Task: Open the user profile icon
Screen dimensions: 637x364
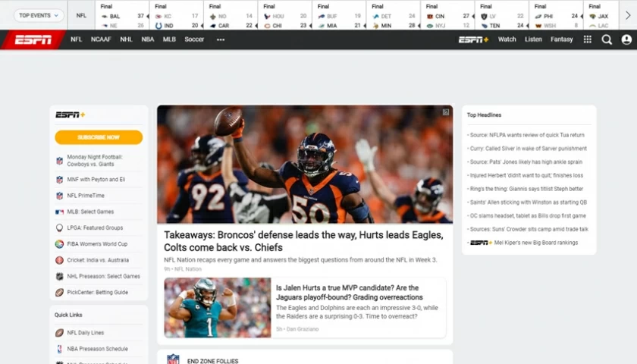Action: [626, 39]
